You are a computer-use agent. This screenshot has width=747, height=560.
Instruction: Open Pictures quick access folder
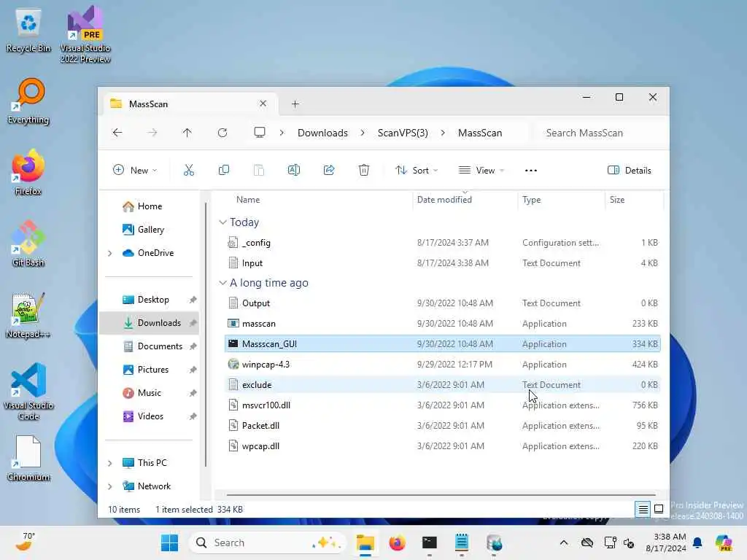pyautogui.click(x=152, y=370)
